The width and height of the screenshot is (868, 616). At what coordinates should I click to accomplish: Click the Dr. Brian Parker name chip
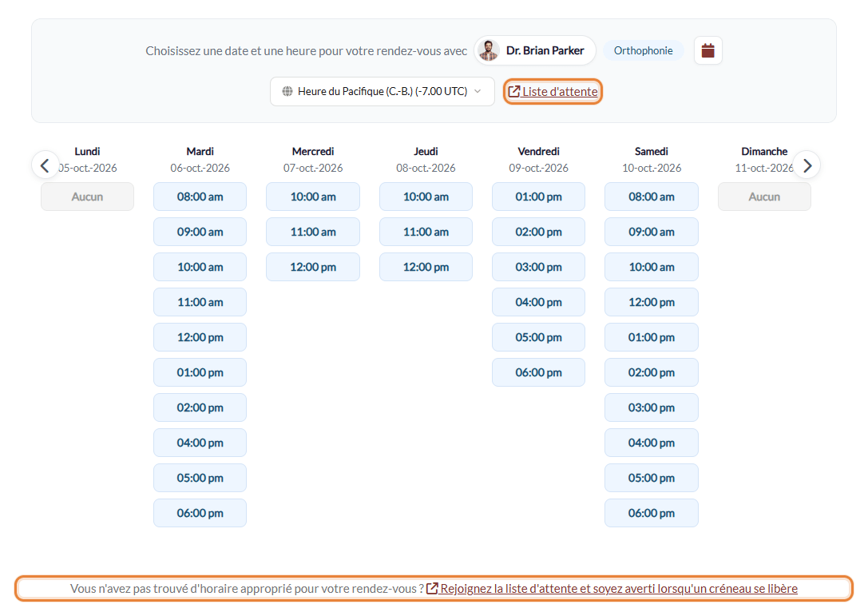(x=535, y=50)
